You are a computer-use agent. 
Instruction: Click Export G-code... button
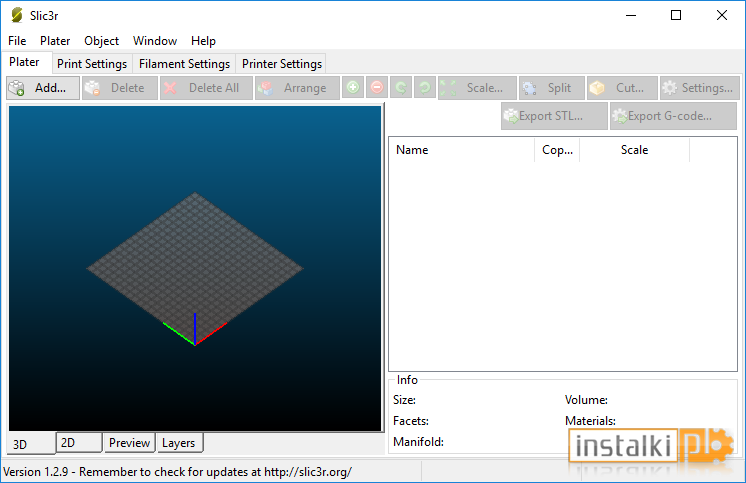[x=673, y=116]
